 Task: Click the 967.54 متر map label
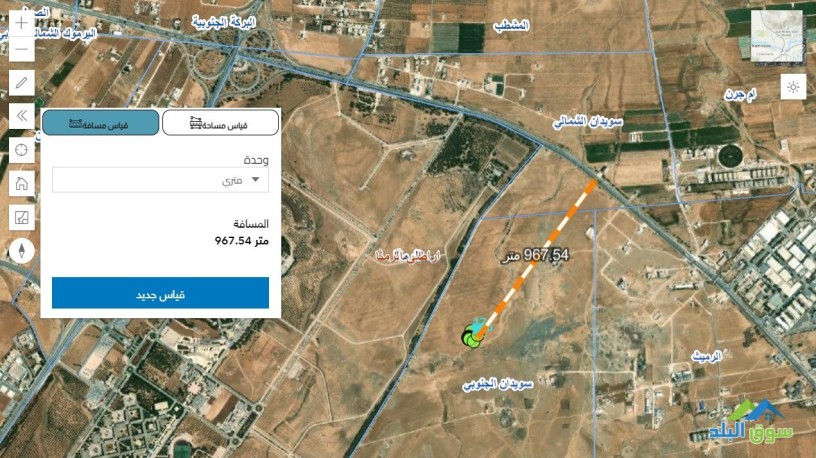[x=534, y=255]
